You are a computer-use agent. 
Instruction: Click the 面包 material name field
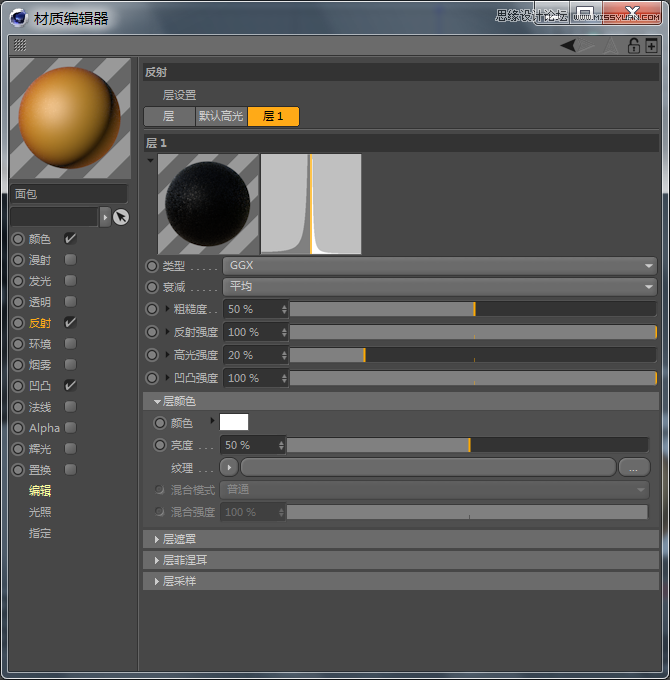pyautogui.click(x=68, y=194)
